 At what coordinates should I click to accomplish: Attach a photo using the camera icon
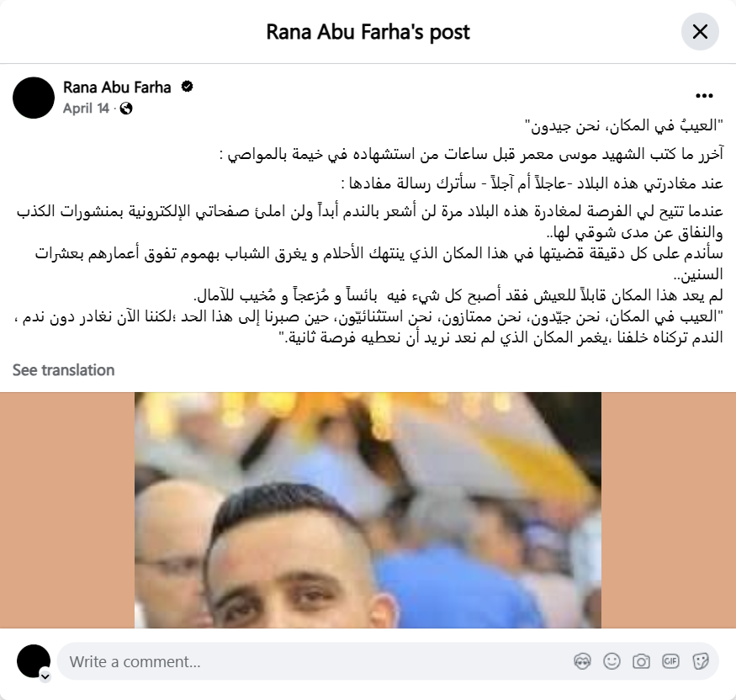pyautogui.click(x=641, y=661)
